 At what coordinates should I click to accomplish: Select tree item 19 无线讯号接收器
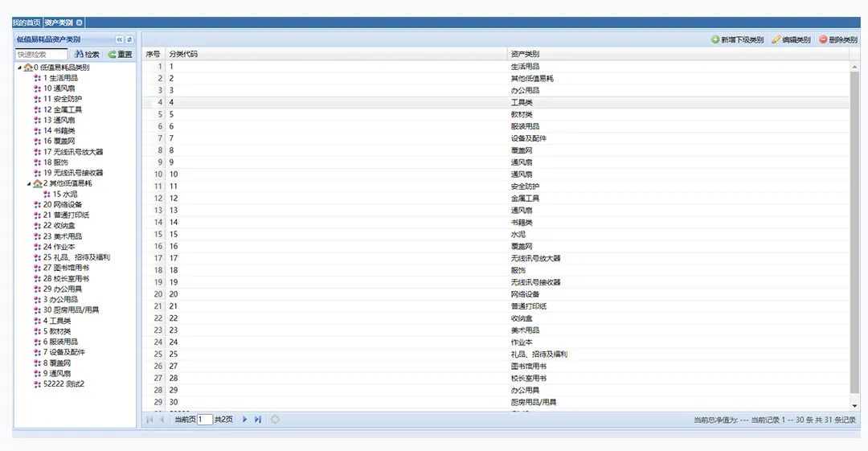point(73,173)
